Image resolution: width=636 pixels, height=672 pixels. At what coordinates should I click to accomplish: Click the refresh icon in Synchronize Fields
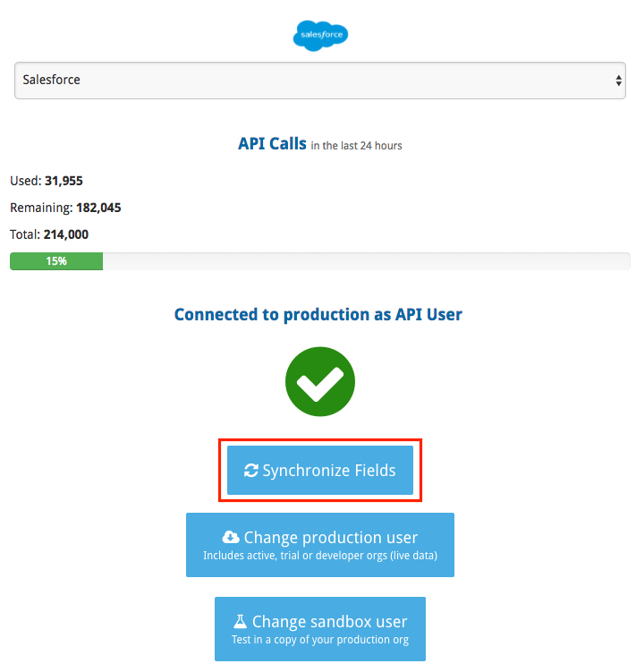click(x=251, y=470)
